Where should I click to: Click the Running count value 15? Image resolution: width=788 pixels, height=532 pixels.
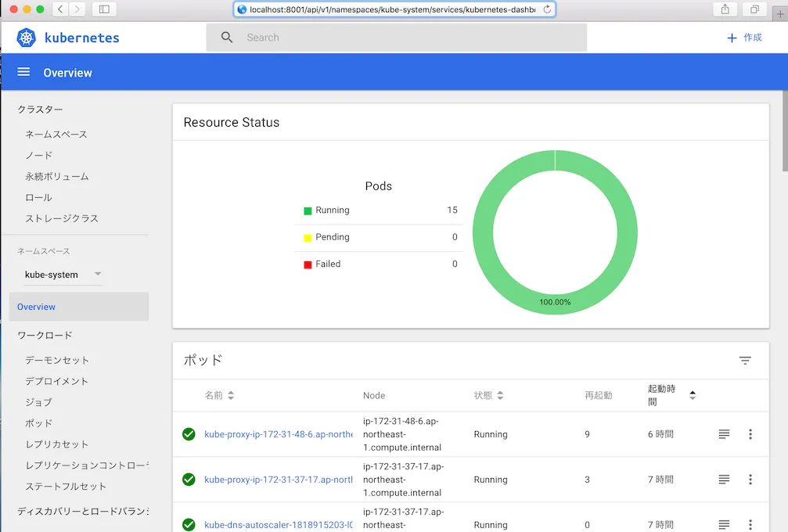pos(452,210)
